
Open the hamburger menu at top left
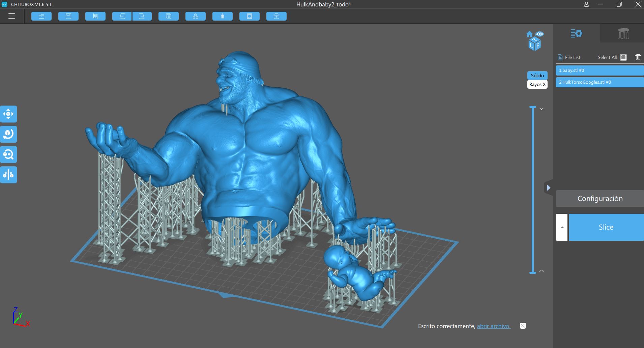[x=12, y=16]
